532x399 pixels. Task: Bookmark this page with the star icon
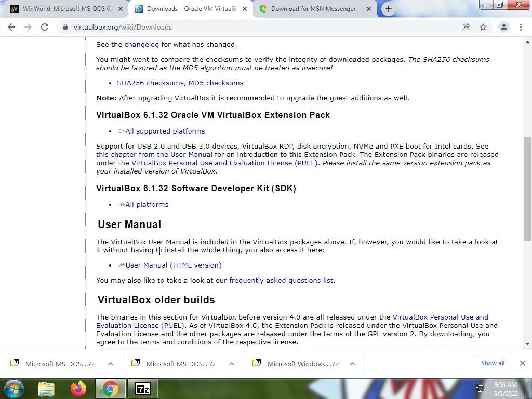point(483,27)
